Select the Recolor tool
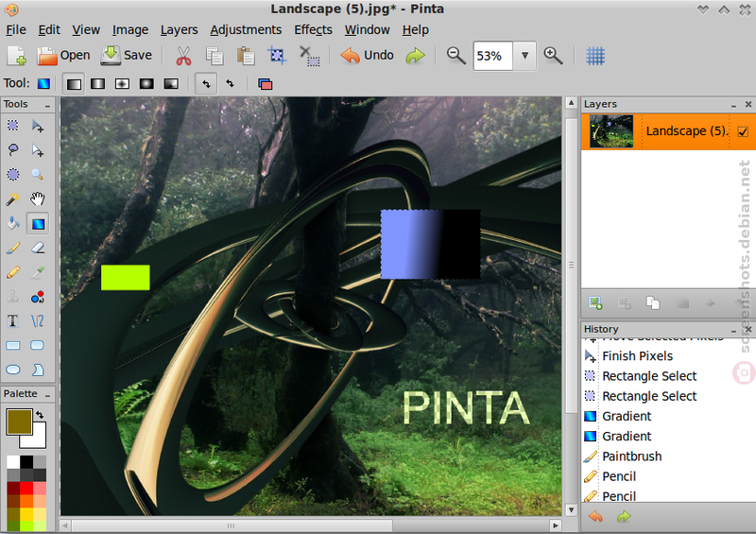This screenshot has width=756, height=534. (38, 297)
